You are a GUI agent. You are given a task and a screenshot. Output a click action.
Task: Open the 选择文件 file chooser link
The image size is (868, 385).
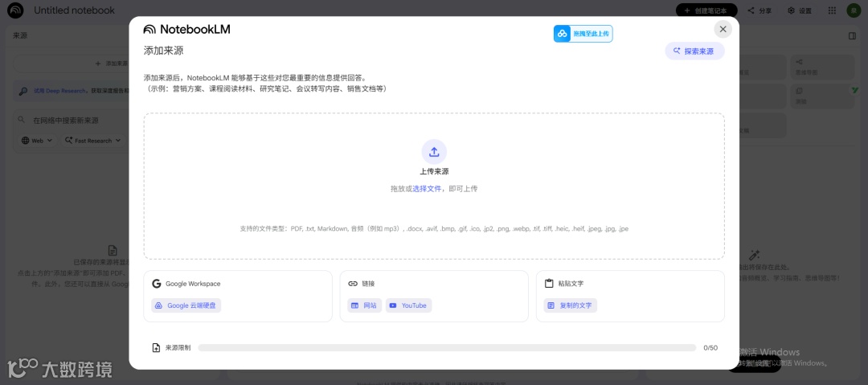(x=427, y=188)
